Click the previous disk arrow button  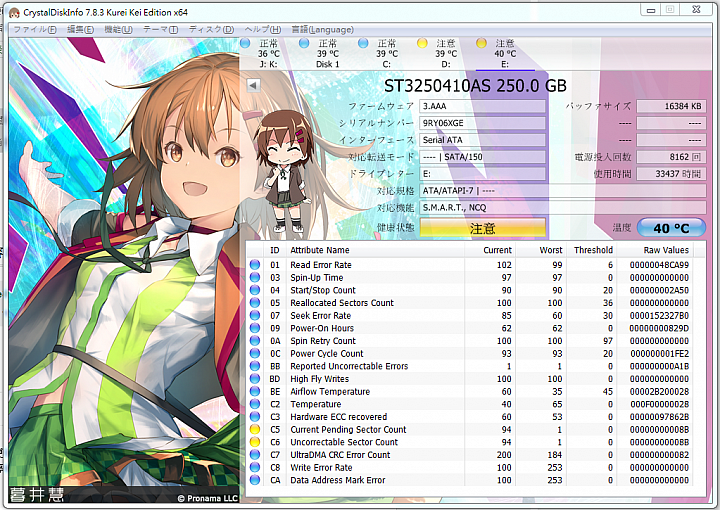pos(253,85)
